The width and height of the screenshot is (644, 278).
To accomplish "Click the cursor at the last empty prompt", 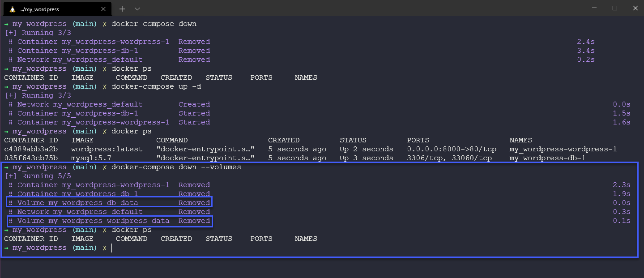I will click(111, 248).
